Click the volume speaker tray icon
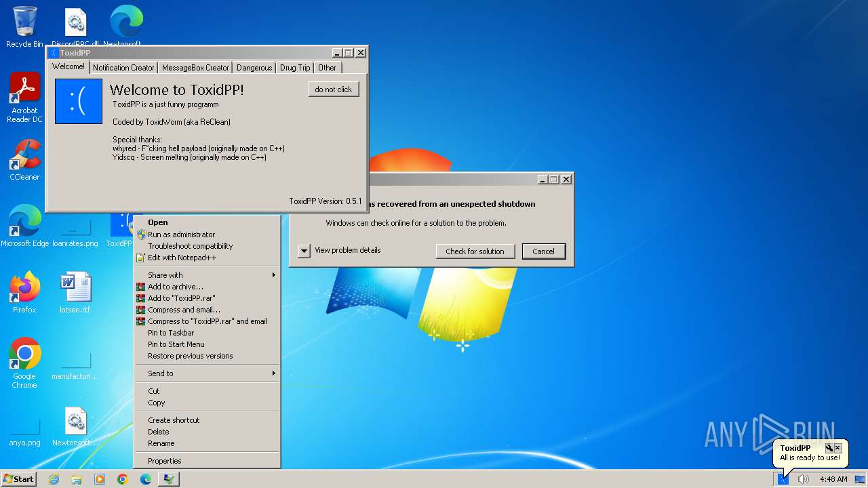This screenshot has height=488, width=868. [x=804, y=479]
